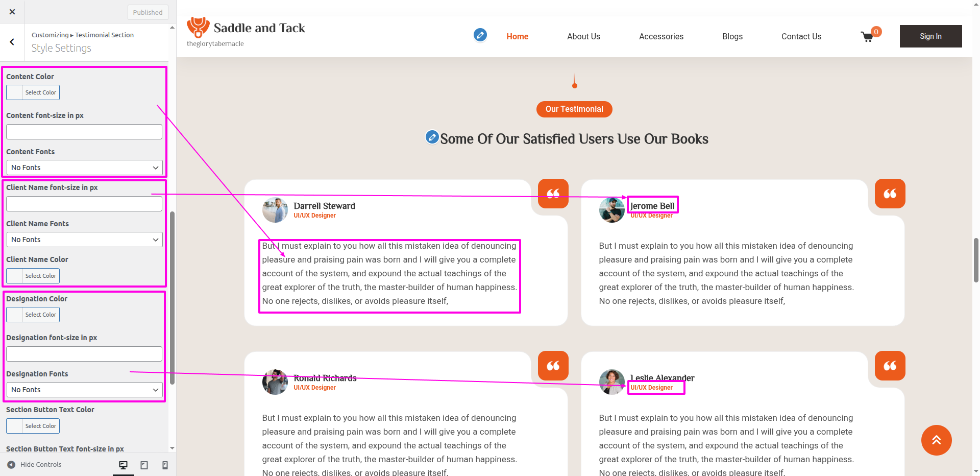Click the shopping cart icon
This screenshot has height=476, width=980.
point(867,37)
